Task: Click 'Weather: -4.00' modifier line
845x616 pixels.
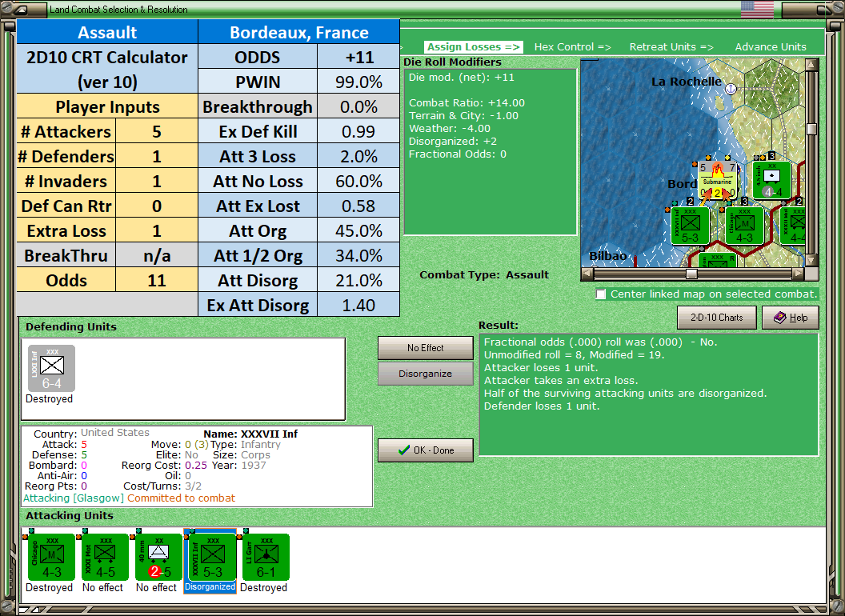Action: [450, 128]
